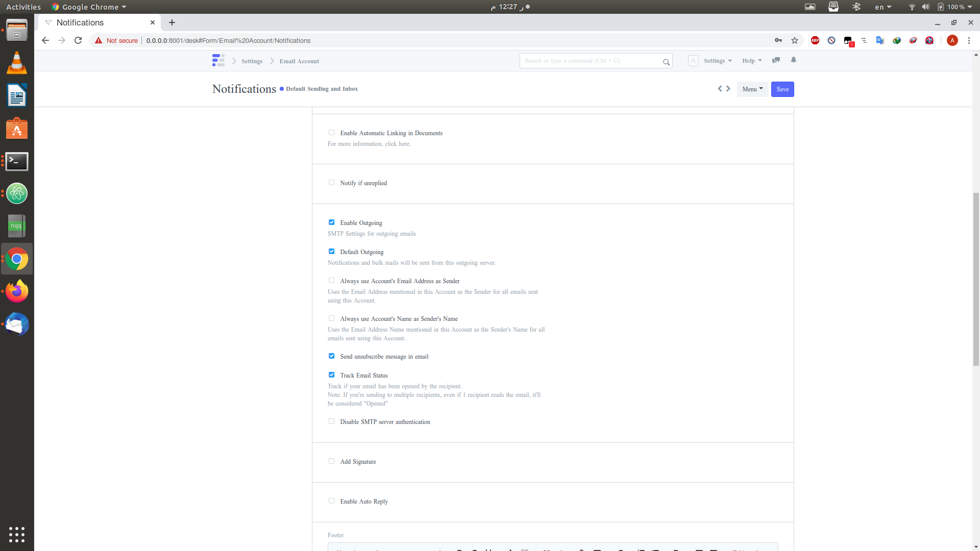This screenshot has height=551, width=980.
Task: Open the user avatar menu labeled A
Action: [693, 60]
